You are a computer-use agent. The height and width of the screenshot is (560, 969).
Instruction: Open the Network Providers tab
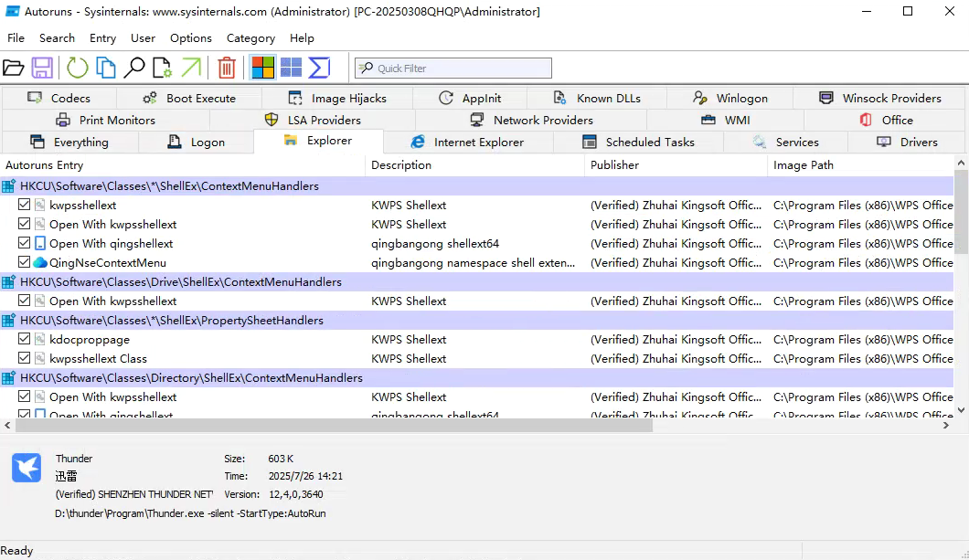531,120
